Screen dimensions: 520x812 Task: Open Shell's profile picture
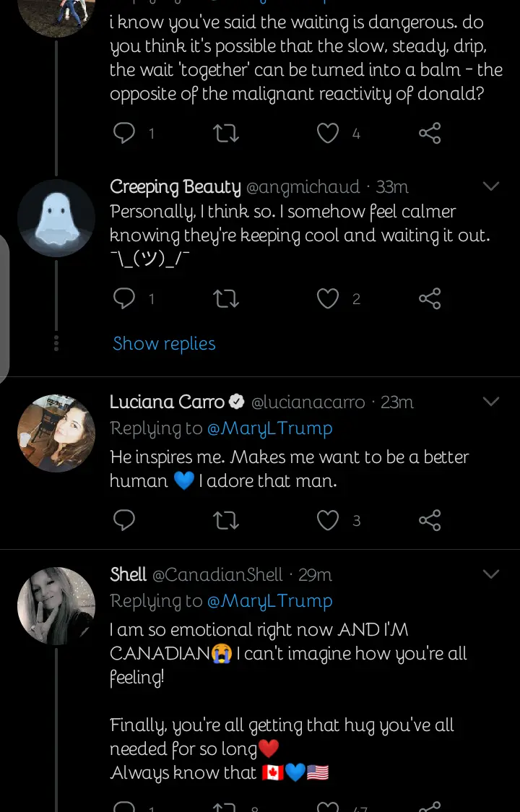[x=56, y=605]
